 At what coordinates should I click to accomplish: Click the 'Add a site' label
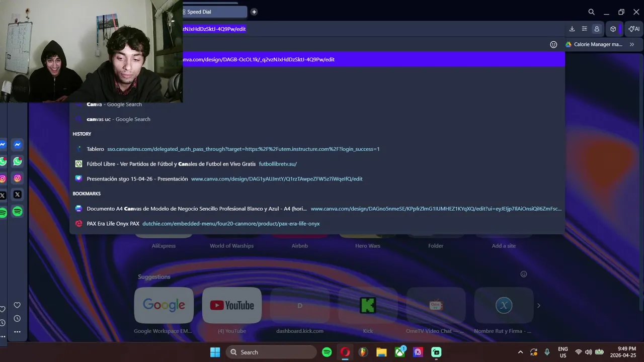click(504, 246)
